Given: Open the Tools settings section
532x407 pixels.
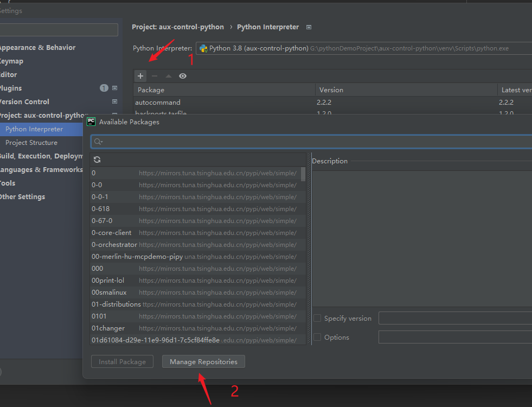Looking at the screenshot, I should 8,183.
